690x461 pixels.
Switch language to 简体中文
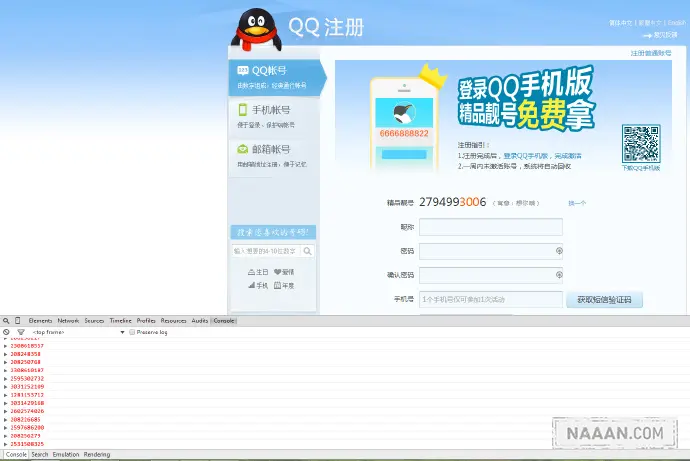[x=620, y=22]
